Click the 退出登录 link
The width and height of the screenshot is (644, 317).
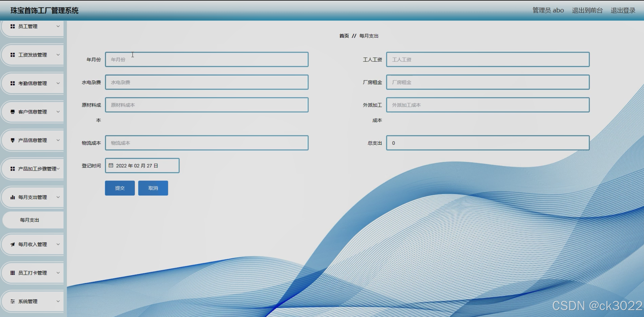(623, 11)
